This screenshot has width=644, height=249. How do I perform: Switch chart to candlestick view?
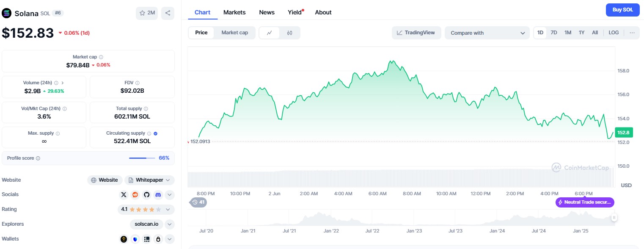point(290,33)
